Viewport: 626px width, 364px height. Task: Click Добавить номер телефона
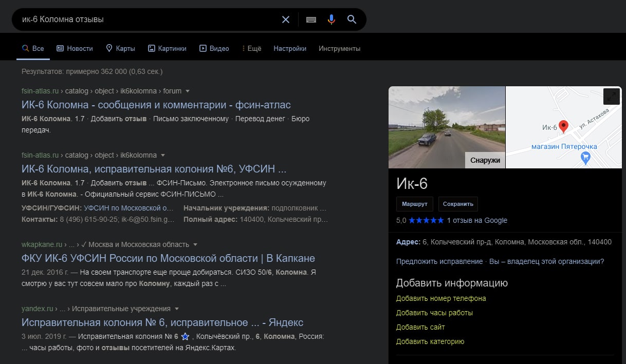point(441,298)
